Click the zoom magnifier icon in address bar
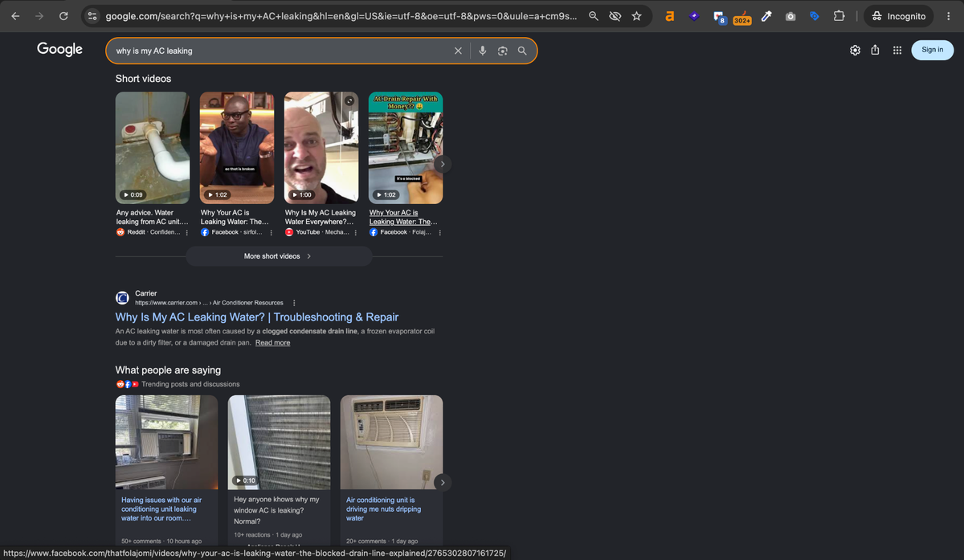The image size is (964, 560). pos(594,16)
